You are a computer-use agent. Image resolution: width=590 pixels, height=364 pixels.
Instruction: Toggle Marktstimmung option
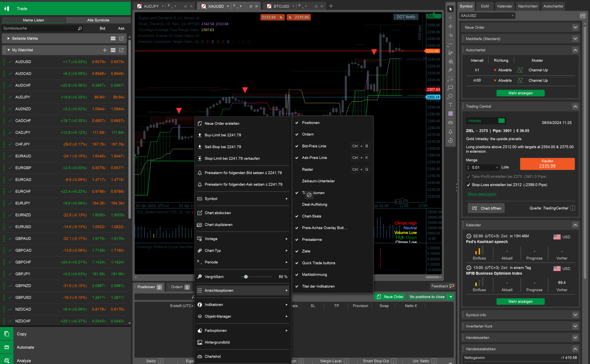point(333,274)
